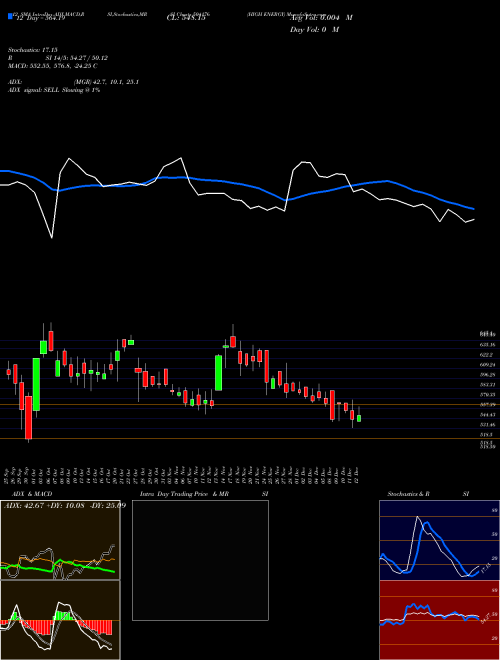Click the 609.24 price axis label
The image size is (500, 660).
point(487,365)
